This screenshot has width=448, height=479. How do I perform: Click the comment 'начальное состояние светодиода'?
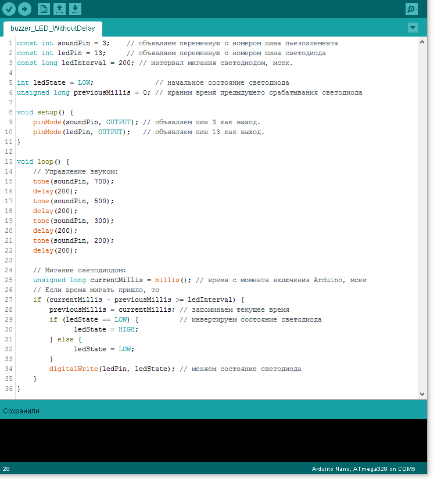(x=228, y=82)
